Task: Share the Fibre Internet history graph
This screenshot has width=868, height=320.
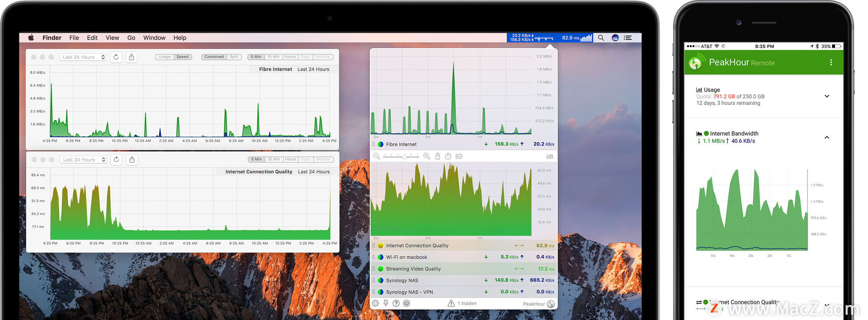Action: (132, 57)
